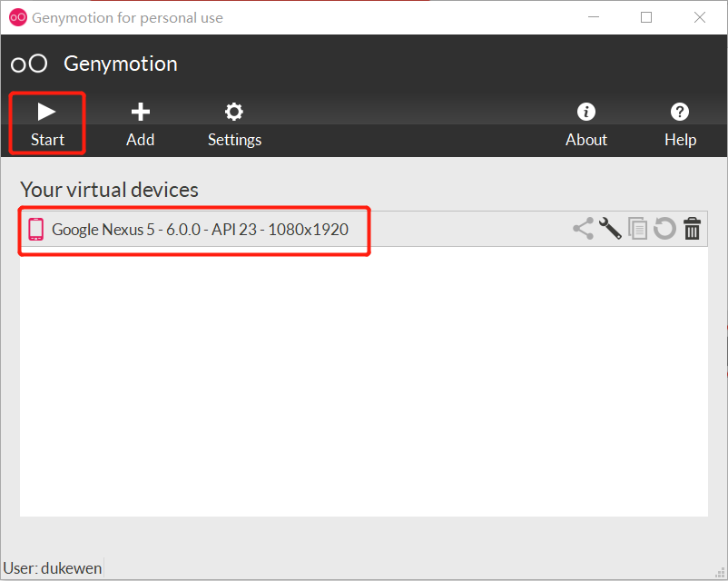728x581 pixels.
Task: Open the About dialog
Action: (585, 124)
